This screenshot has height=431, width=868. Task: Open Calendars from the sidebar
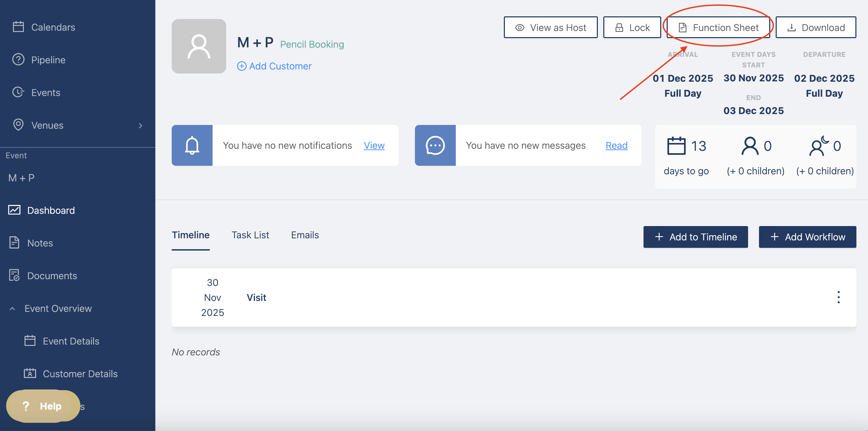53,27
